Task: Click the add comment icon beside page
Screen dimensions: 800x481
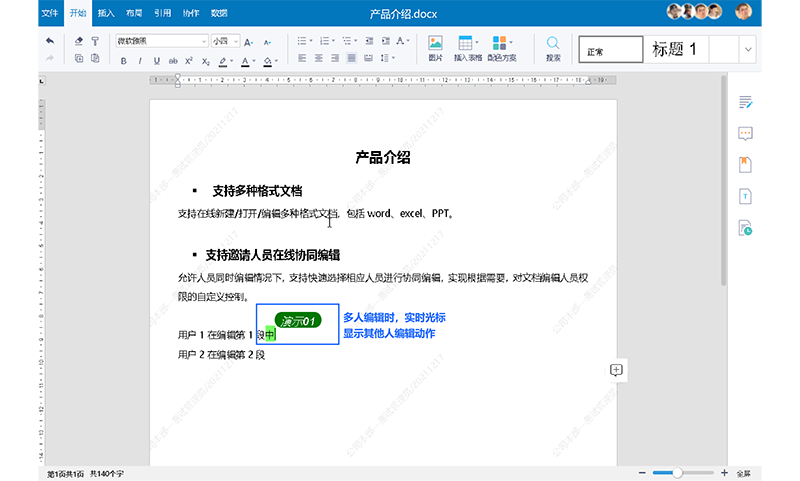Action: pyautogui.click(x=617, y=370)
